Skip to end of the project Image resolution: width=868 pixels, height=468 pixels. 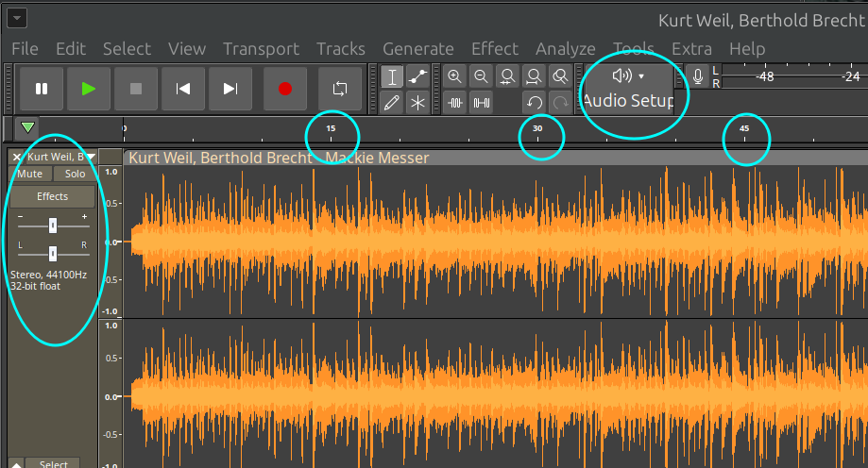pos(230,89)
